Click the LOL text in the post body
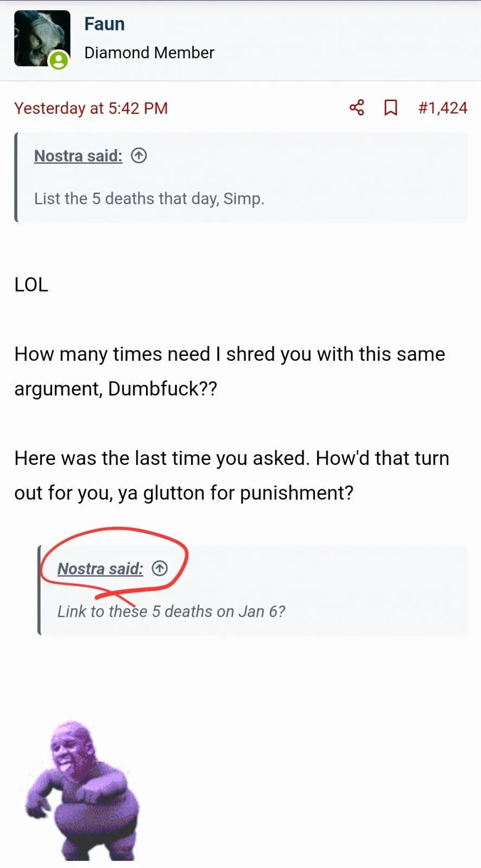 (x=31, y=284)
